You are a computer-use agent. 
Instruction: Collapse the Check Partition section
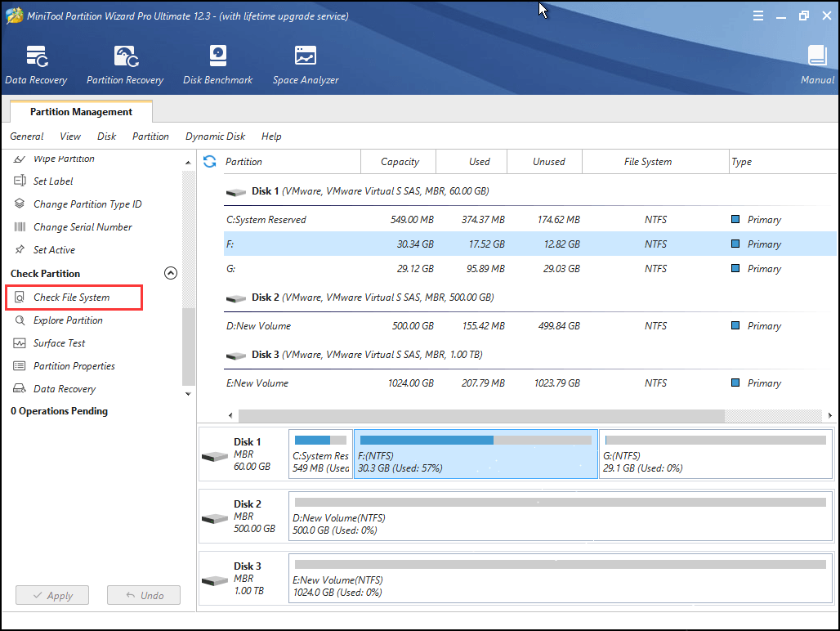[x=170, y=273]
